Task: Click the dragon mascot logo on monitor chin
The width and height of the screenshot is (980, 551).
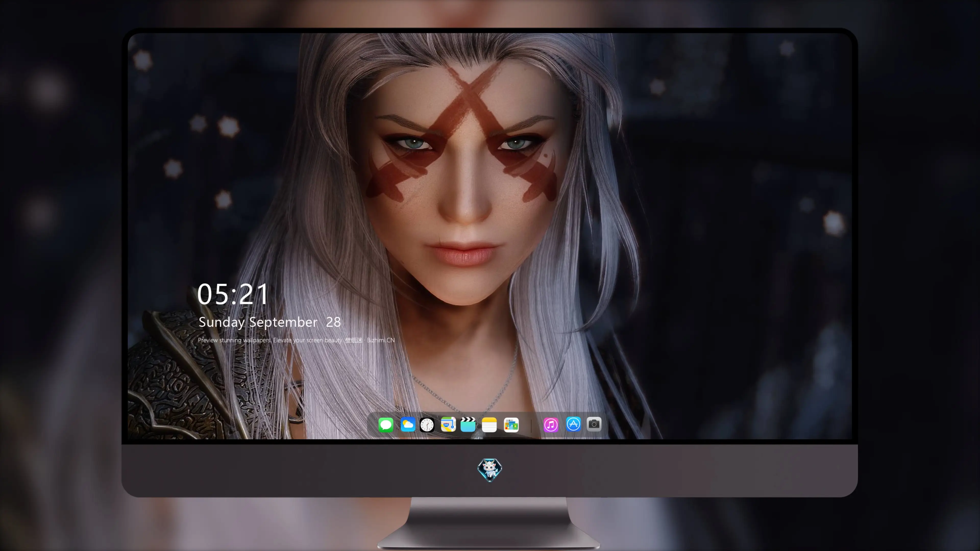Action: coord(490,470)
